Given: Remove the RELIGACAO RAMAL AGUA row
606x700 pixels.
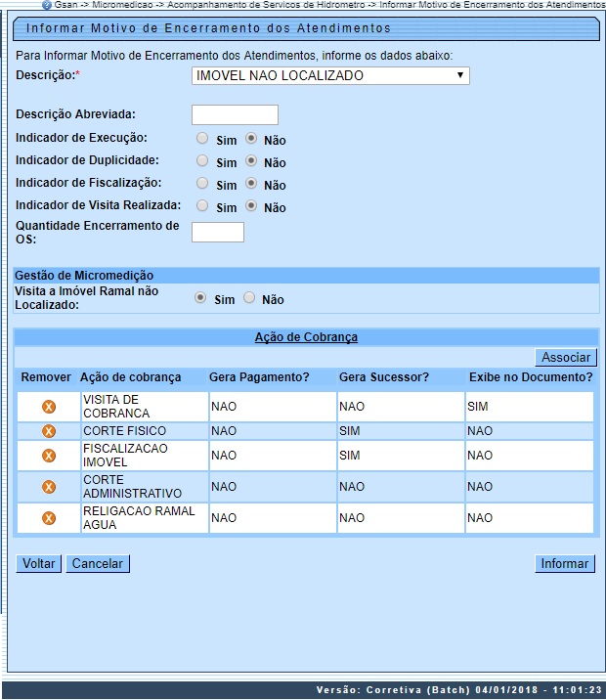Looking at the screenshot, I should point(48,518).
